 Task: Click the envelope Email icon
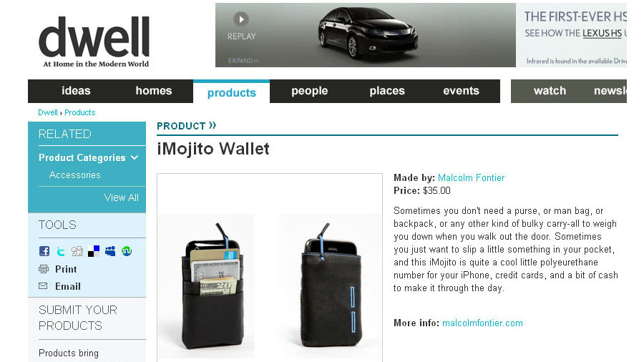pos(43,286)
